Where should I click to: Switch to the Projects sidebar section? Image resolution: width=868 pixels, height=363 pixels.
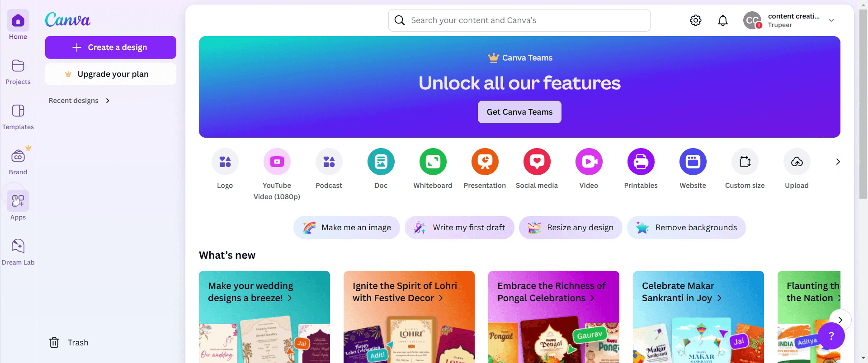pos(18,71)
